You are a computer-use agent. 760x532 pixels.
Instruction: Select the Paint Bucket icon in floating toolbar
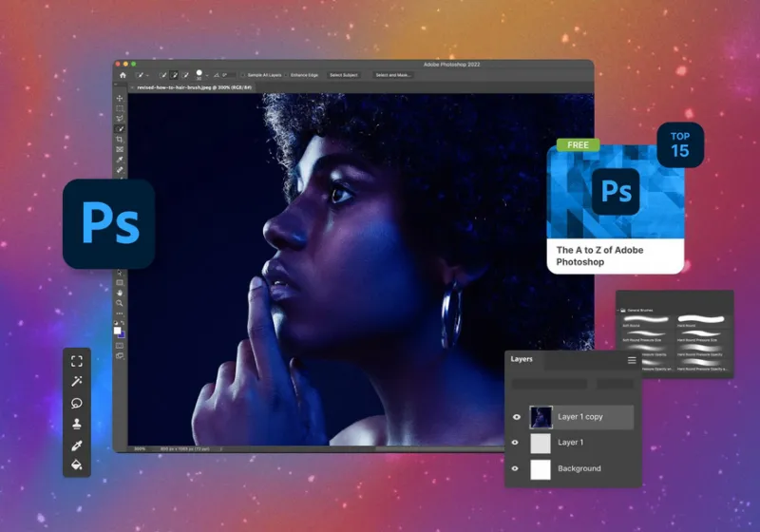tap(77, 465)
